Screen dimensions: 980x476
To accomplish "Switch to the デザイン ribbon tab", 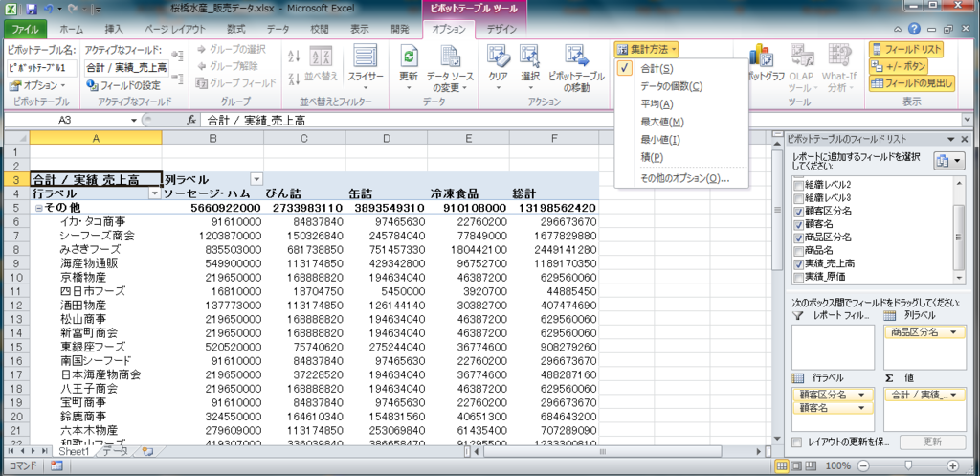I will coord(501,30).
